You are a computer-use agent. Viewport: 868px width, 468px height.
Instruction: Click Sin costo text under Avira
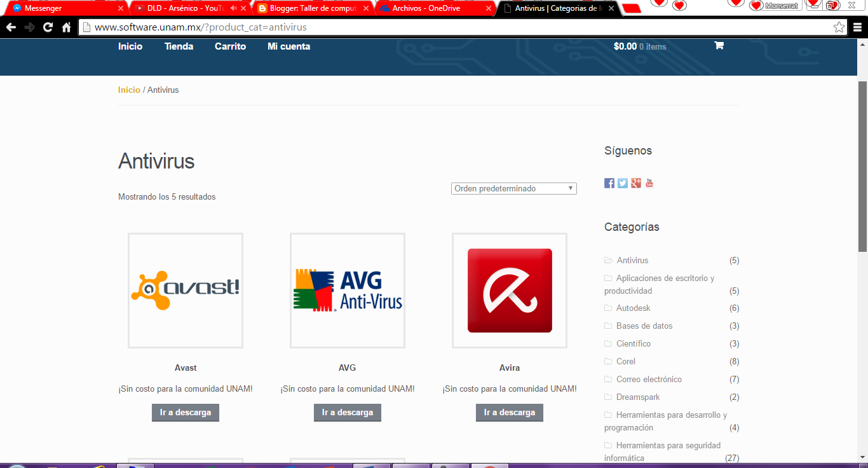point(510,389)
